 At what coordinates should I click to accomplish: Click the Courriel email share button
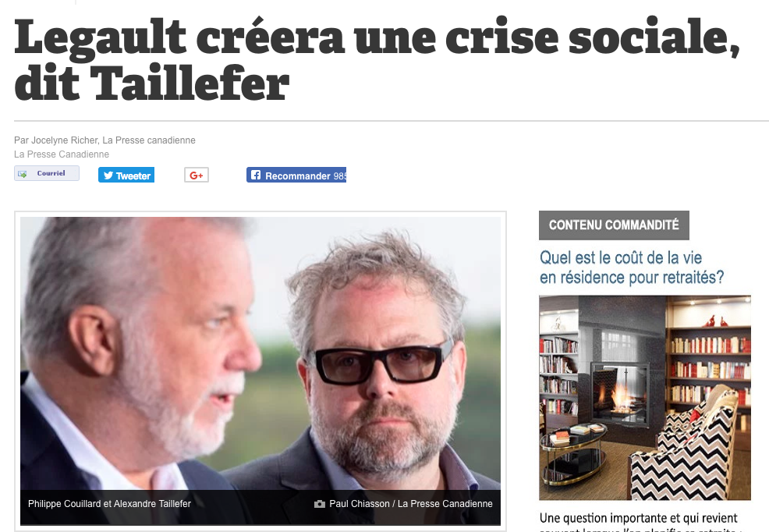pos(47,174)
